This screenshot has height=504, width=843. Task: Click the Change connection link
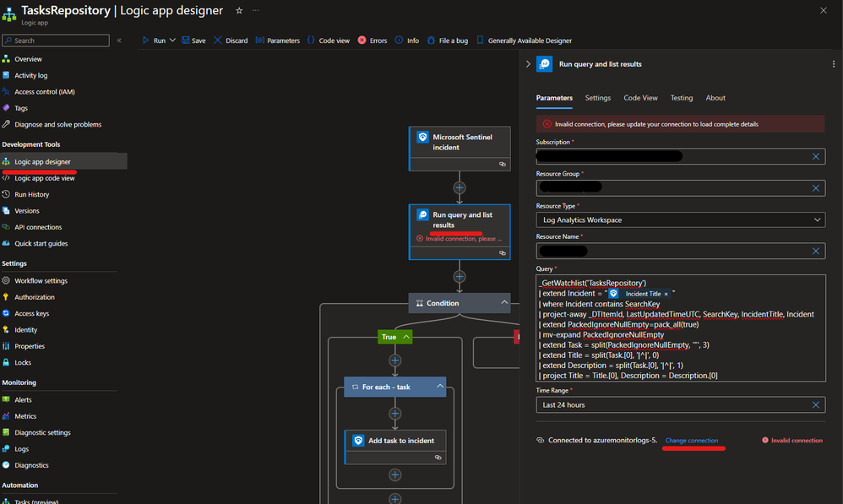(x=692, y=440)
